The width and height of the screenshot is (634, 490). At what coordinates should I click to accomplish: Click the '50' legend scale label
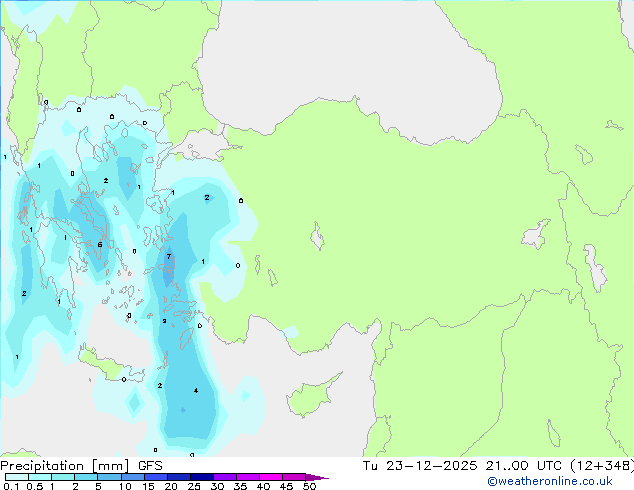(x=309, y=486)
